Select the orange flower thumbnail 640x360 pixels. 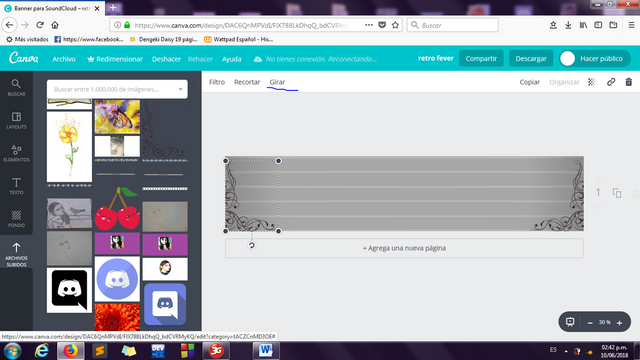tap(117, 317)
